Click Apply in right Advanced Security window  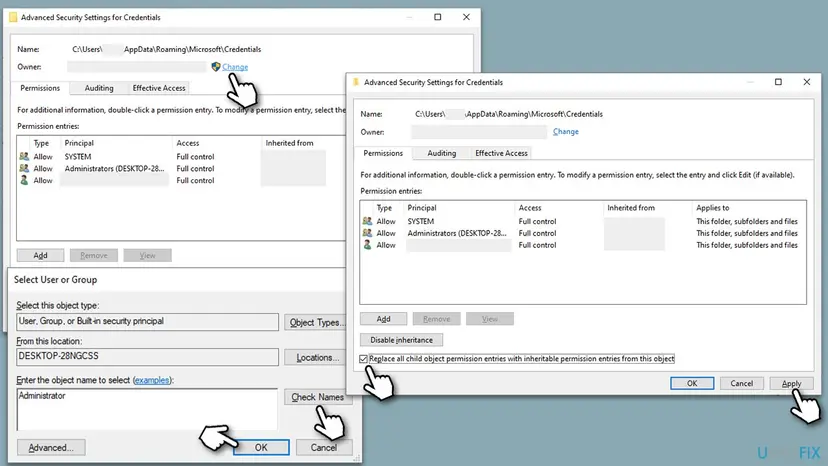click(x=791, y=384)
